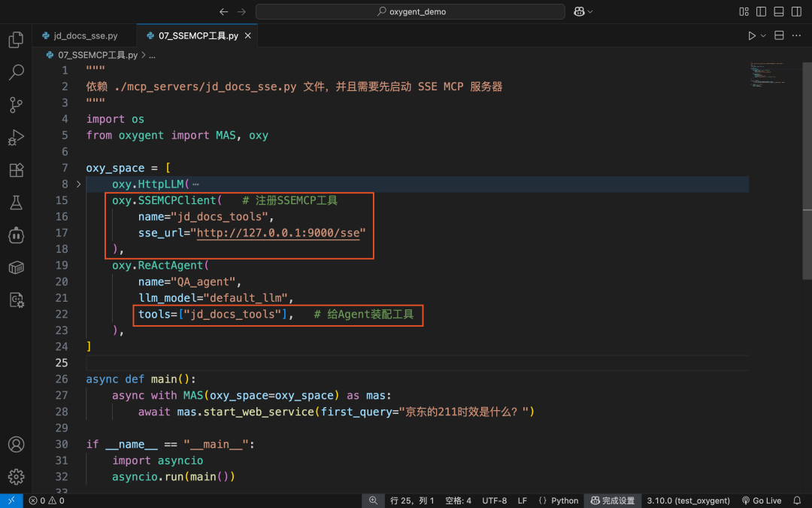Go forward with the right arrow
The height and width of the screenshot is (508, 812).
coord(242,11)
